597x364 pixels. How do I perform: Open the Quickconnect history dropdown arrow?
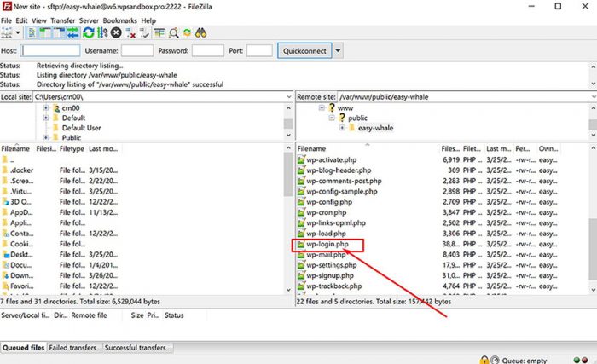coord(338,51)
